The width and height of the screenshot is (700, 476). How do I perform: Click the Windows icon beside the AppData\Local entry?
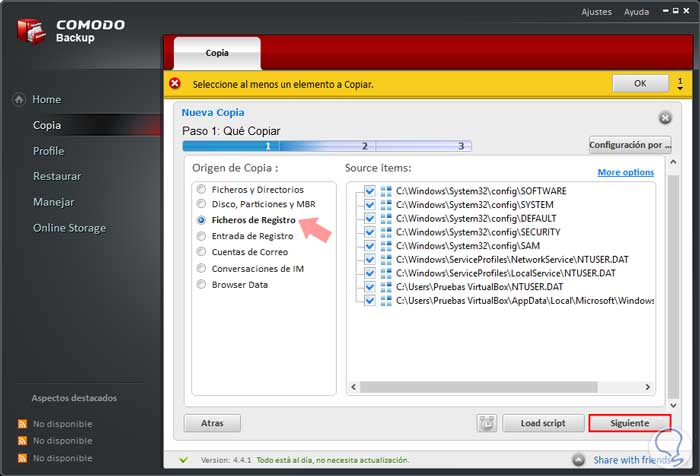(x=386, y=301)
